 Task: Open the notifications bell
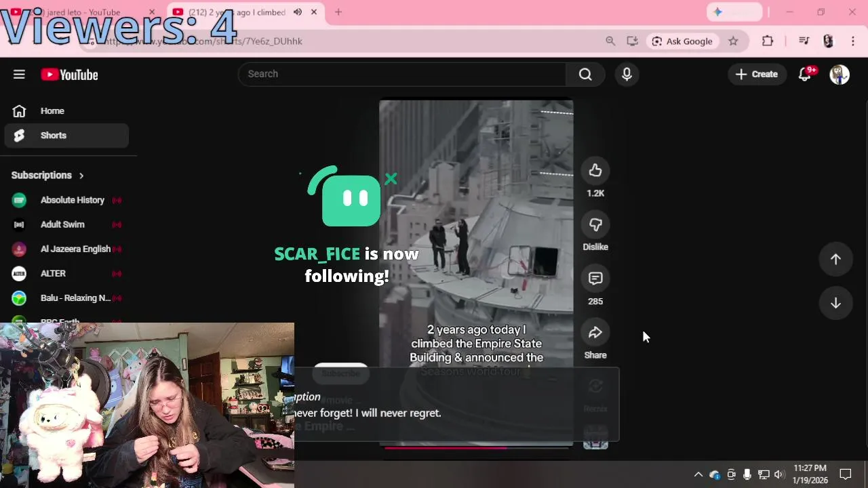tap(805, 75)
